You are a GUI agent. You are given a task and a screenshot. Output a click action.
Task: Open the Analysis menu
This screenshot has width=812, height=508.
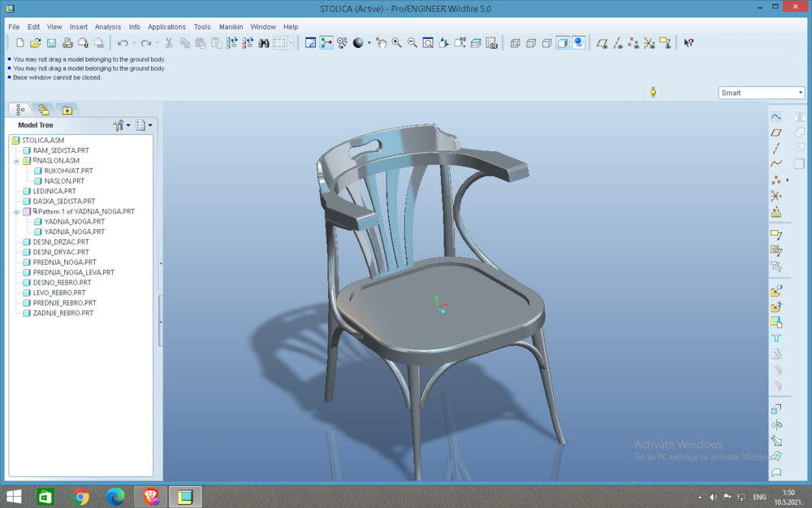click(x=108, y=27)
